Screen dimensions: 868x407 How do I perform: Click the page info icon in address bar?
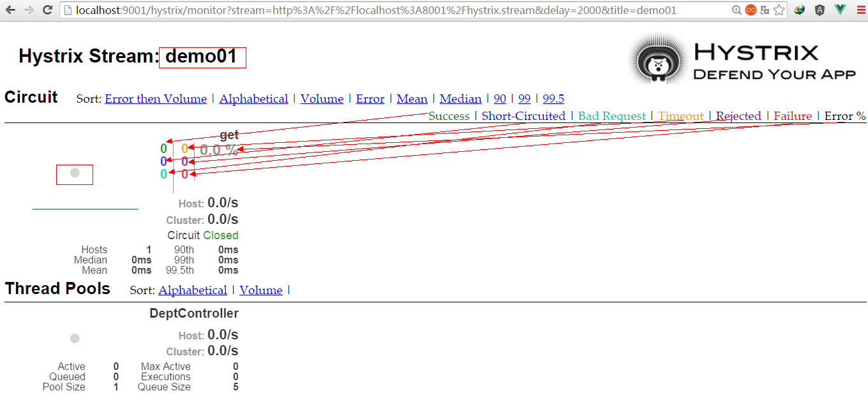click(68, 10)
